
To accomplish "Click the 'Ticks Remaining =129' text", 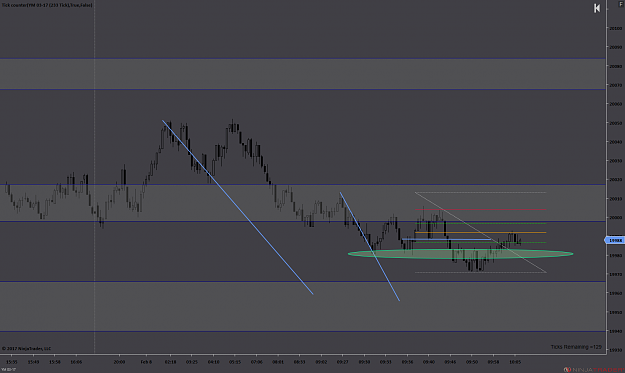I will point(576,347).
